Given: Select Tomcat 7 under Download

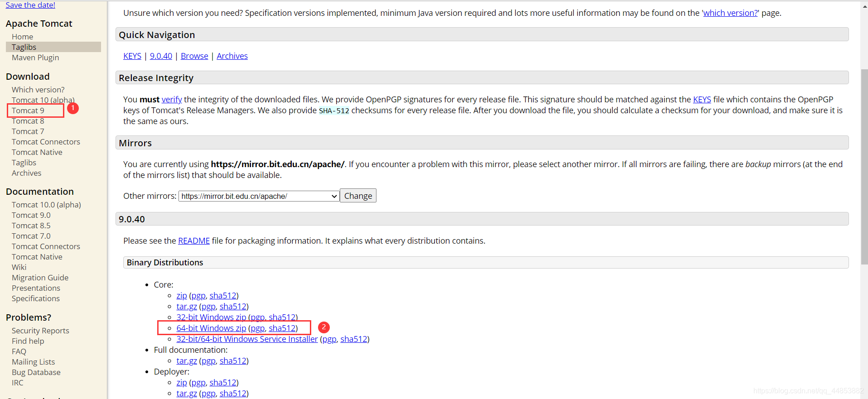Looking at the screenshot, I should click(x=28, y=131).
